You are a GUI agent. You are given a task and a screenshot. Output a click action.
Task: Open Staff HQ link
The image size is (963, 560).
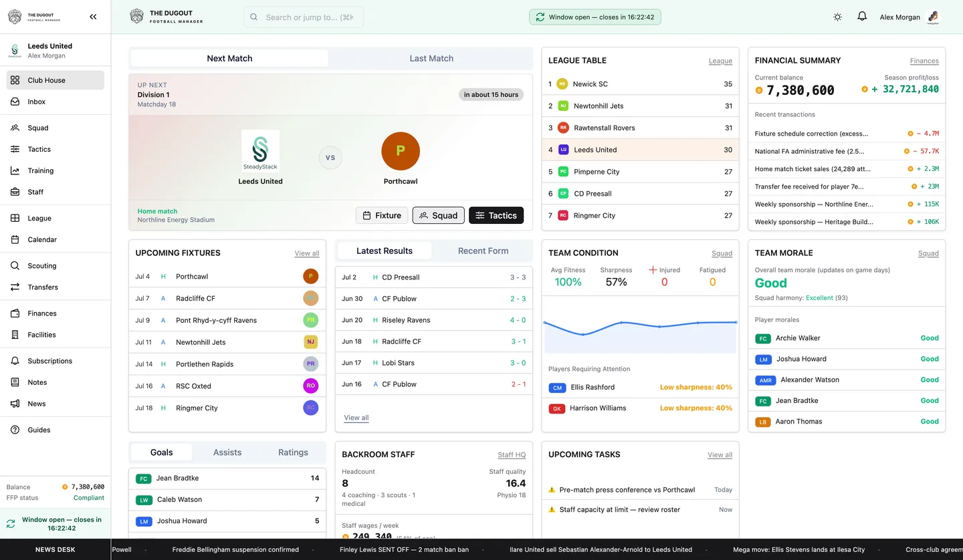coord(512,455)
